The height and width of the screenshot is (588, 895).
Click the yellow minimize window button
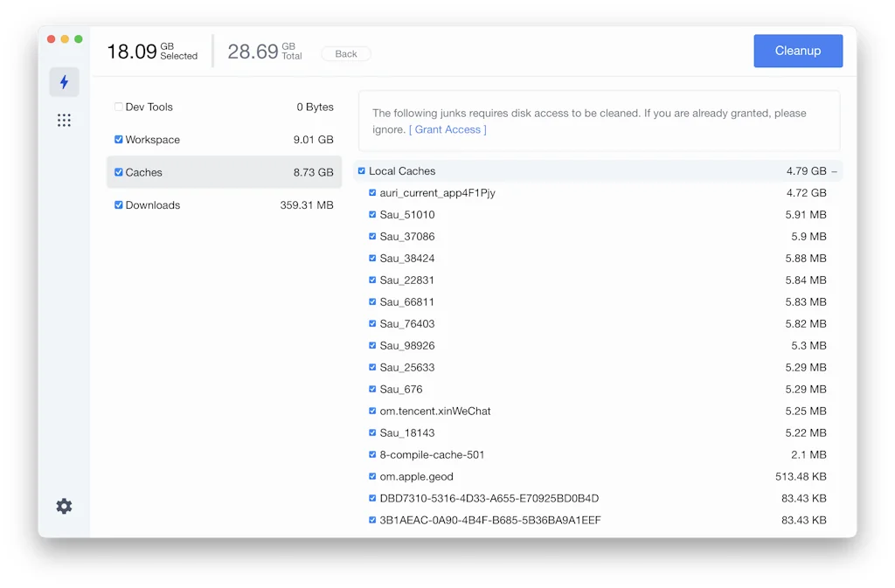65,39
